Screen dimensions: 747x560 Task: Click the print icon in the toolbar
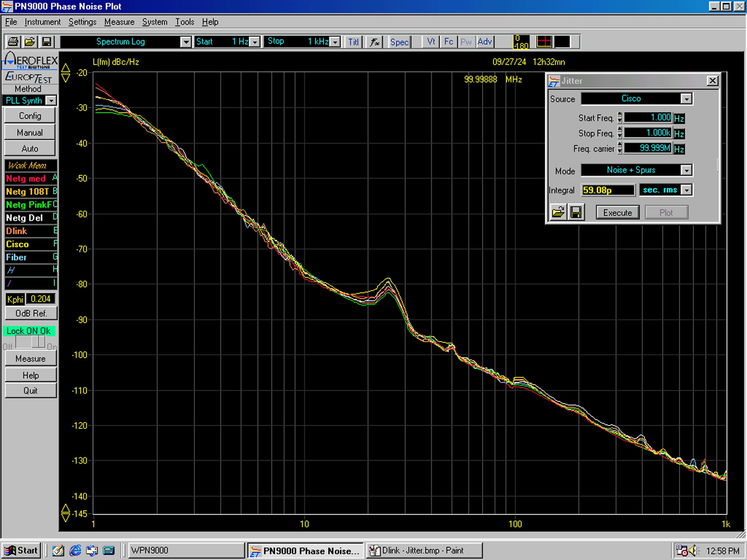click(13, 42)
